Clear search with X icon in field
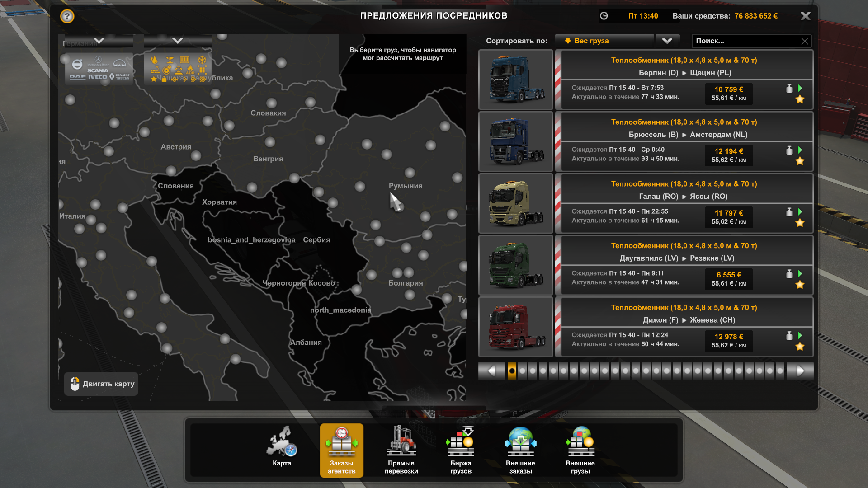 click(x=805, y=41)
